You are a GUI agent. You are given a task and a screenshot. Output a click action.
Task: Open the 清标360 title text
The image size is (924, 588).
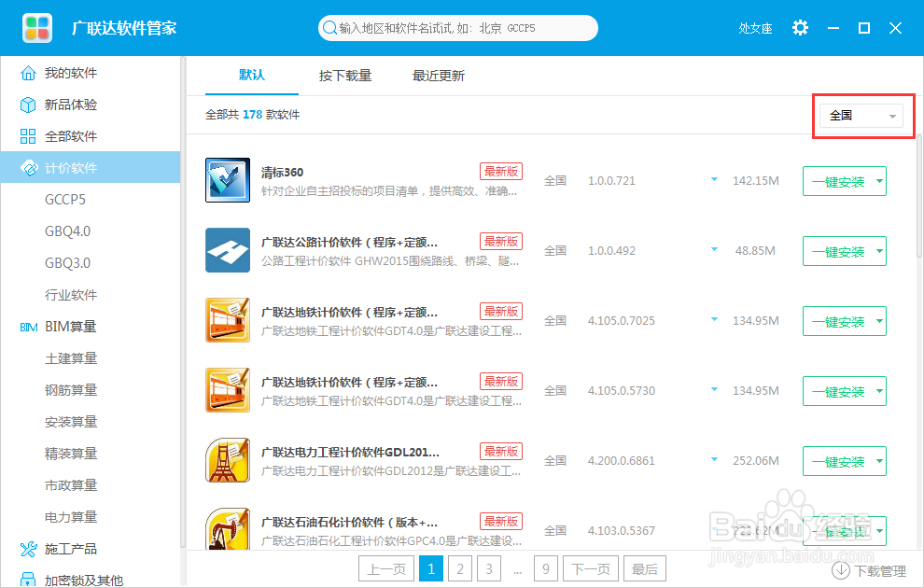[x=282, y=172]
